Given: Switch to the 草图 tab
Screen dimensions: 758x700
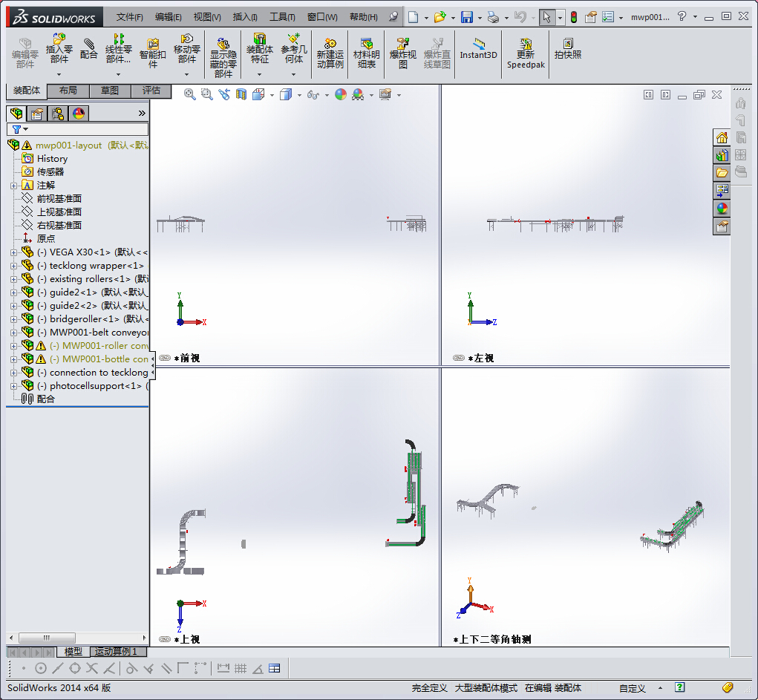Looking at the screenshot, I should point(109,91).
